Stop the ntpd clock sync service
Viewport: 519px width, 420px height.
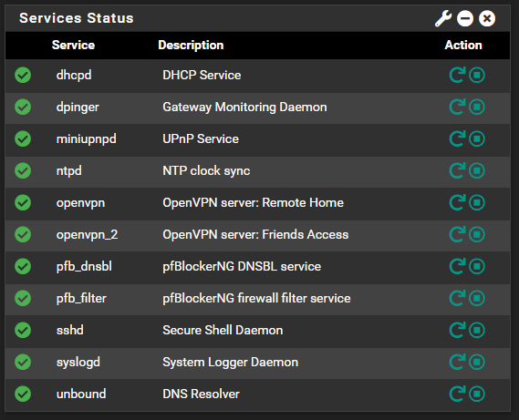click(x=477, y=170)
